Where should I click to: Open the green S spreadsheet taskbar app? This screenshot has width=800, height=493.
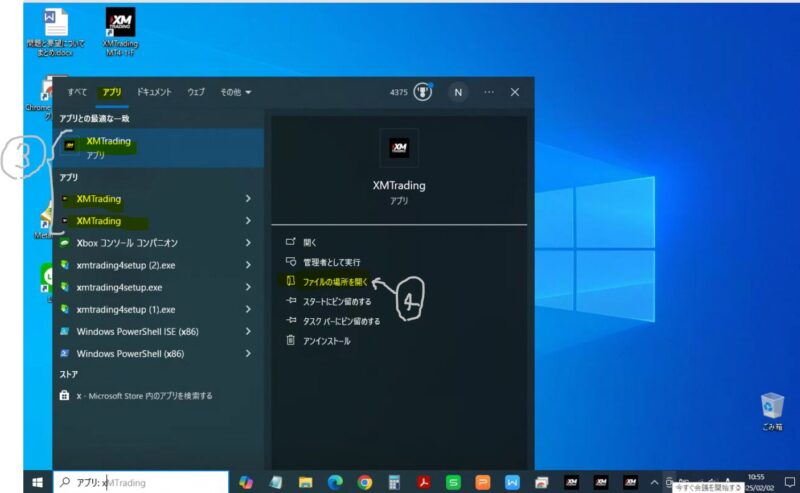(x=453, y=482)
